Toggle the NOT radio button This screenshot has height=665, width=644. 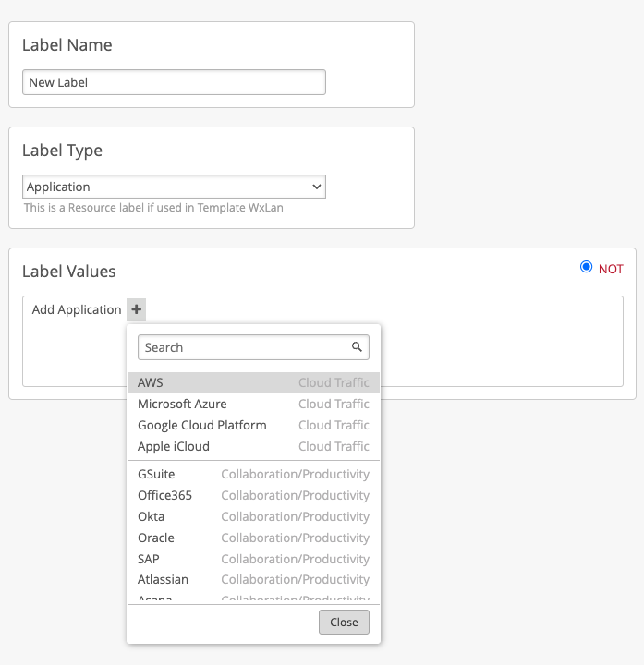pyautogui.click(x=586, y=268)
